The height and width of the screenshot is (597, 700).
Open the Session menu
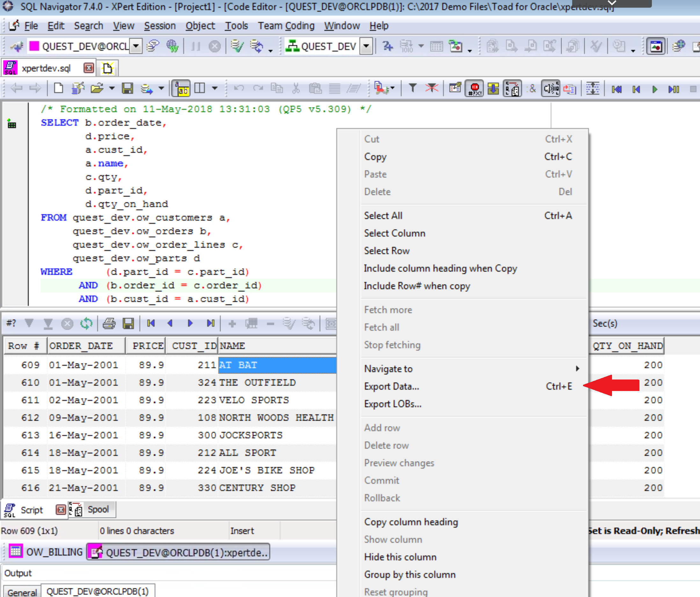[x=160, y=26]
